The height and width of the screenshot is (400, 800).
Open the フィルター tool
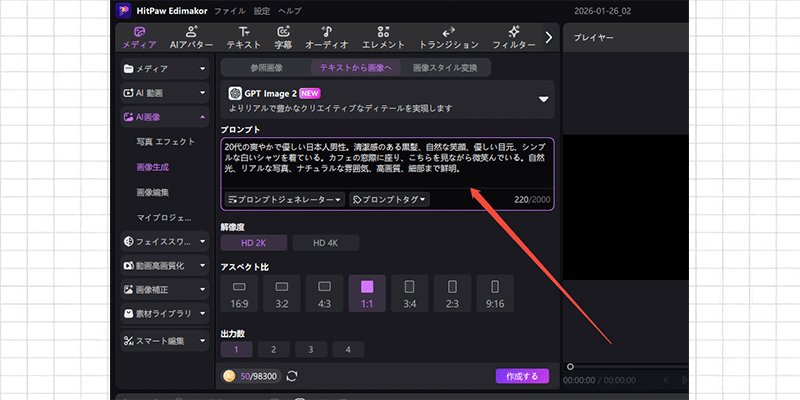coord(514,38)
